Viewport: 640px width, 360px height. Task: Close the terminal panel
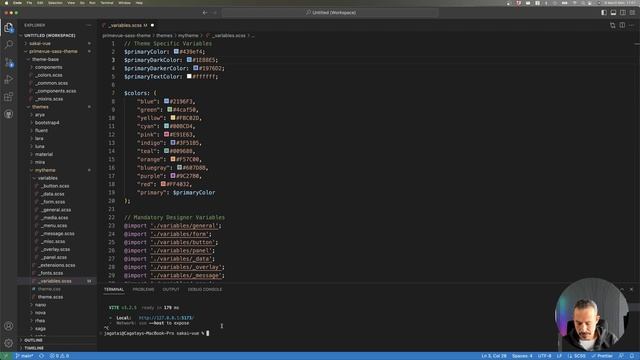(631, 289)
